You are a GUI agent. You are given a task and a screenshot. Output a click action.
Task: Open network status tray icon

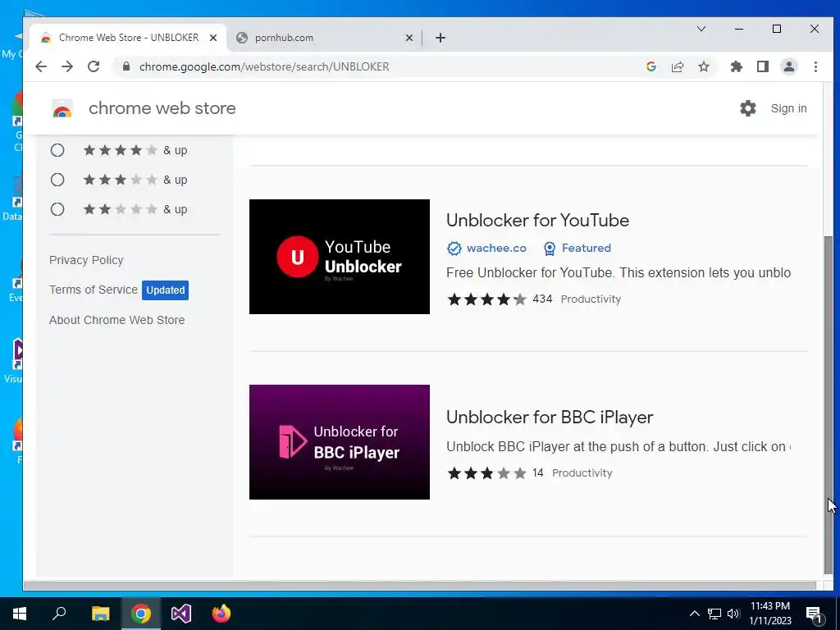pos(714,614)
